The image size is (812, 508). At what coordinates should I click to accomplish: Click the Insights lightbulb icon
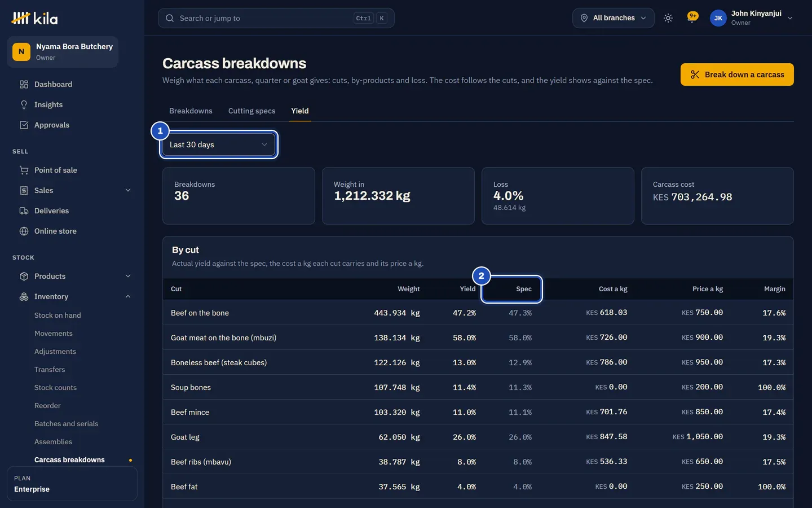pos(24,104)
